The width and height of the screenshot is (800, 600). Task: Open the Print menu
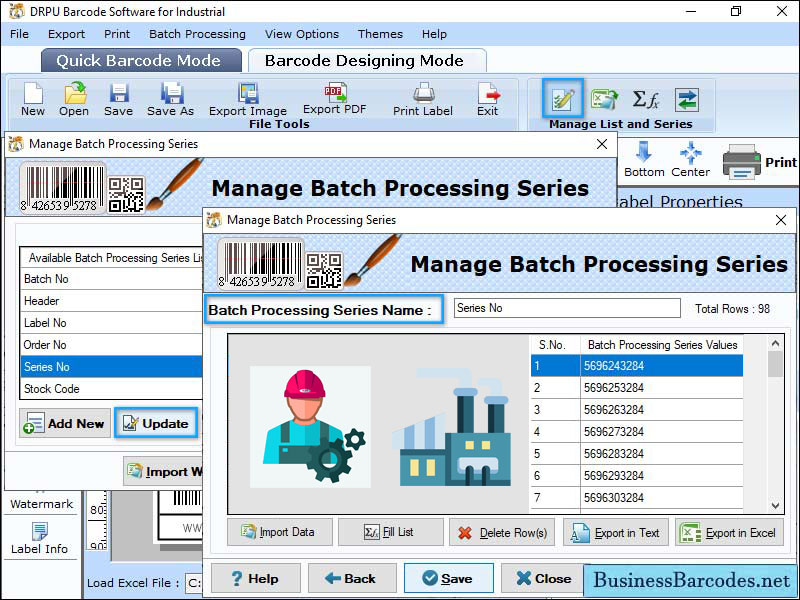[x=117, y=34]
